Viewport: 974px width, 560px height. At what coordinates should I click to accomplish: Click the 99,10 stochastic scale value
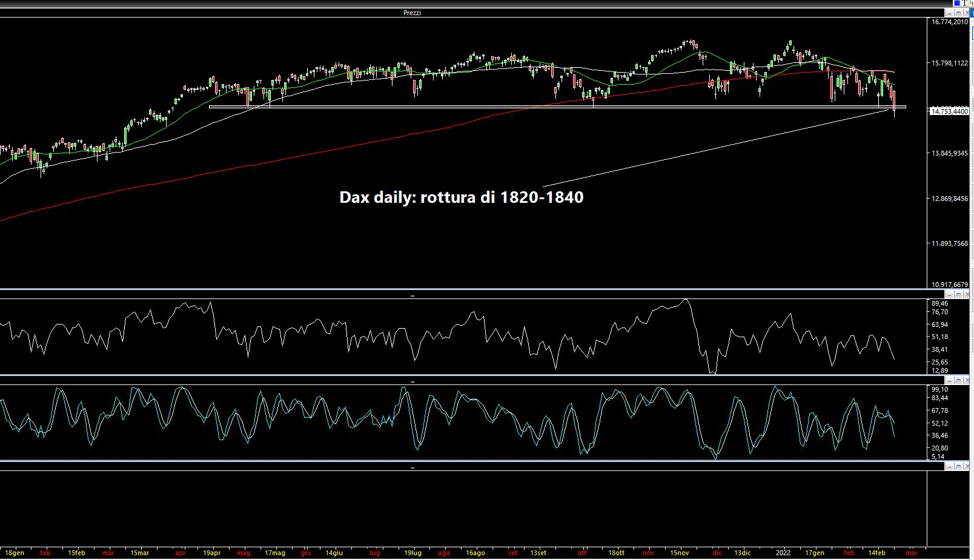[x=940, y=389]
